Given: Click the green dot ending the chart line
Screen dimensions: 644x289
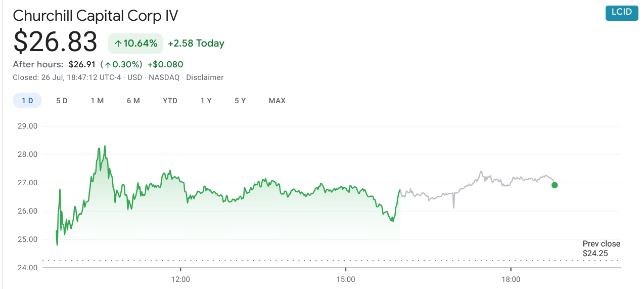Looking at the screenshot, I should pyautogui.click(x=555, y=185).
